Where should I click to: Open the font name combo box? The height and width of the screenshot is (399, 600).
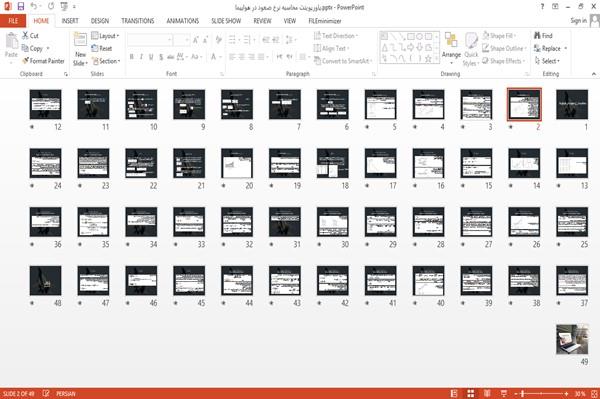(x=150, y=40)
